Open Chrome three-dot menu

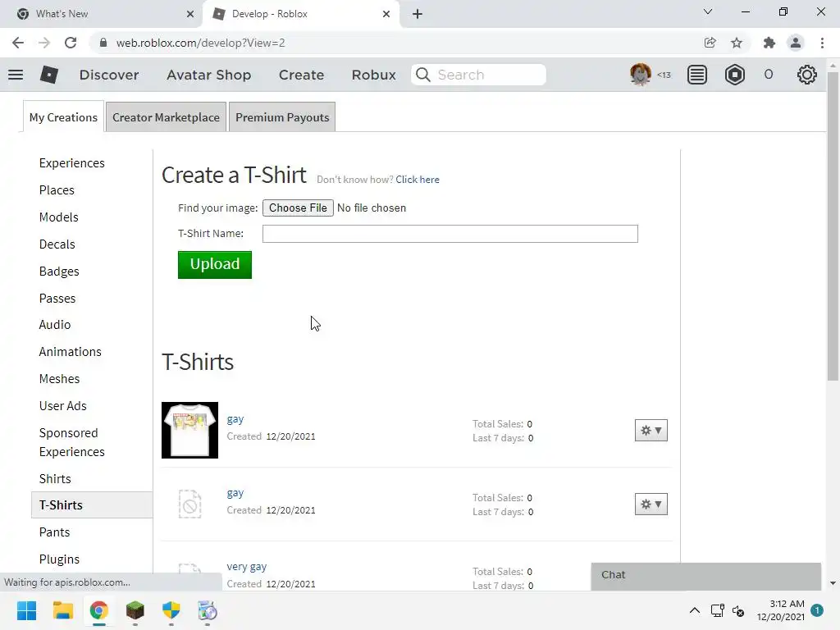click(x=822, y=43)
